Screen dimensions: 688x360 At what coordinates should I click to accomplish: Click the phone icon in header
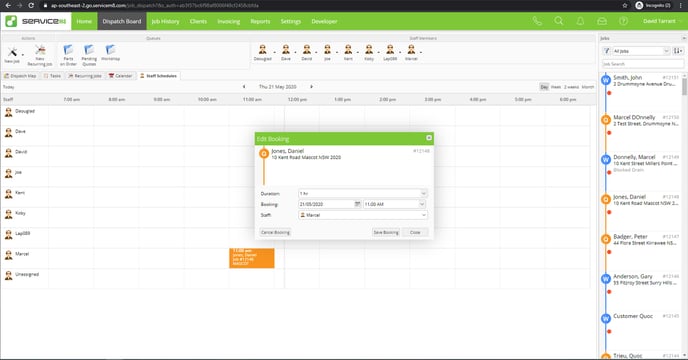[537, 21]
